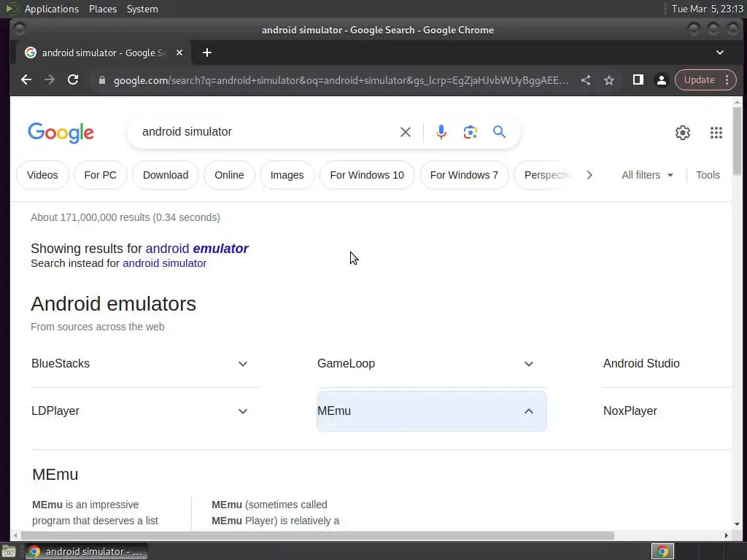Open the System menu
The image size is (747, 560).
pos(142,9)
